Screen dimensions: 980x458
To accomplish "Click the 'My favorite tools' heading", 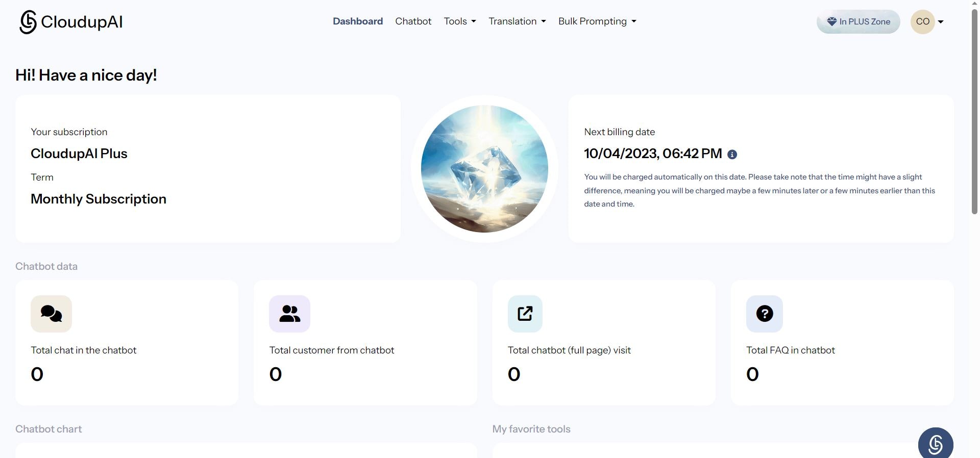I will [x=531, y=429].
